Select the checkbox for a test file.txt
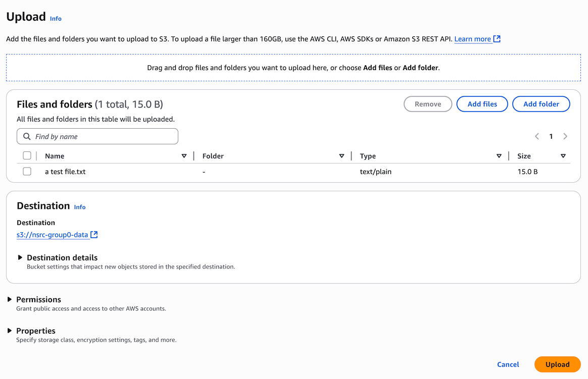The width and height of the screenshot is (588, 379). [27, 172]
